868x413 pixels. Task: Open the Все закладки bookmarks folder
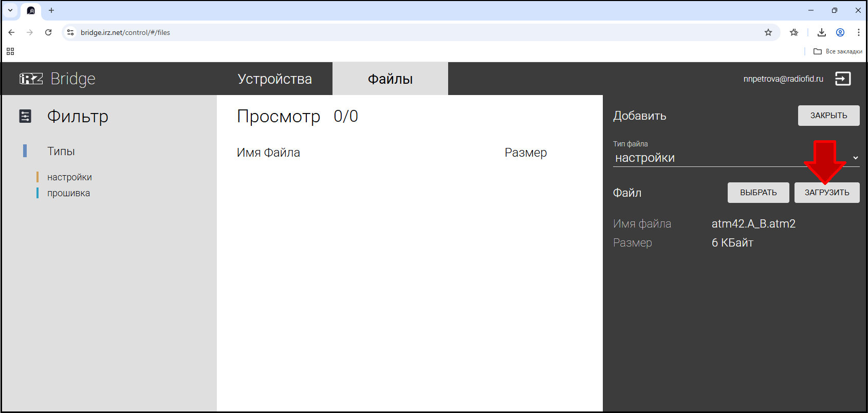(838, 51)
